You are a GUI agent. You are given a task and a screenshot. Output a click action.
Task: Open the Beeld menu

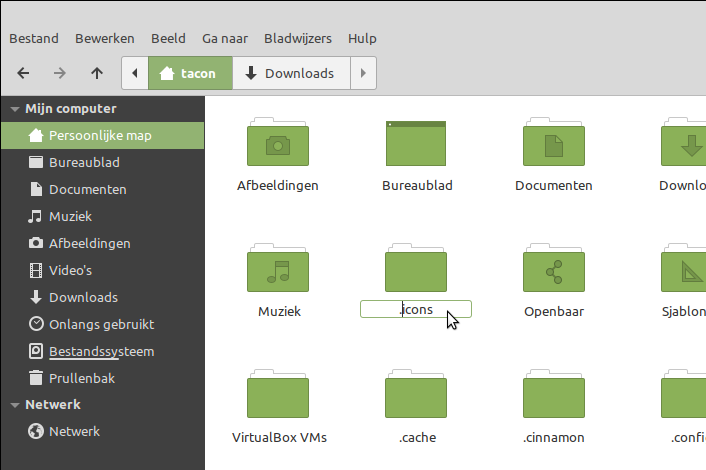168,38
